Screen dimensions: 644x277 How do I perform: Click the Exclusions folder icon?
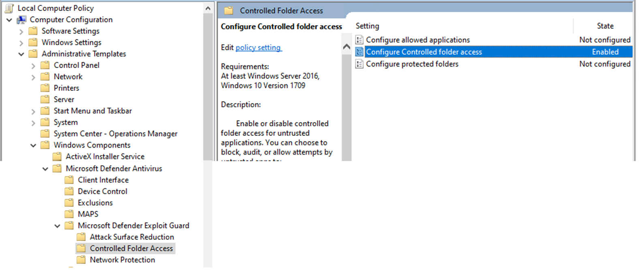(x=69, y=202)
